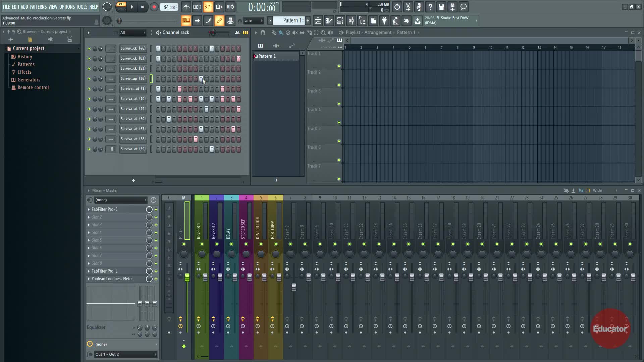Open the Out 1 - Out 2 output dropdown
This screenshot has height=362, width=644.
(125, 354)
